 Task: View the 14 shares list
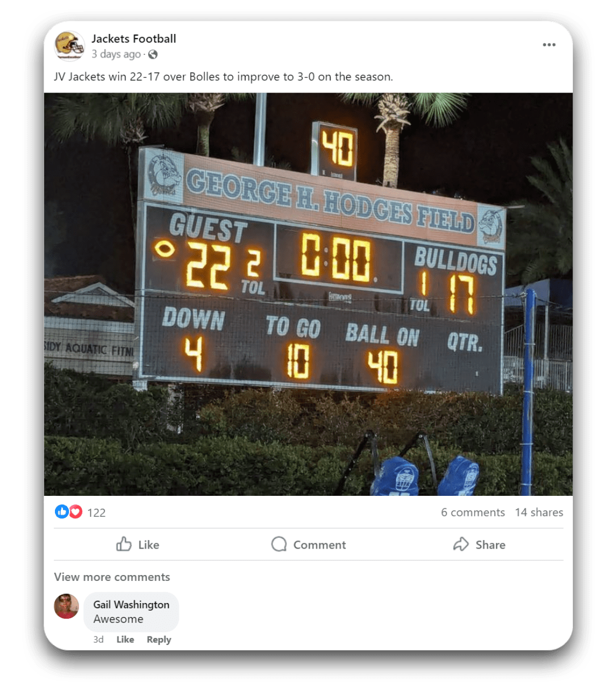click(539, 513)
